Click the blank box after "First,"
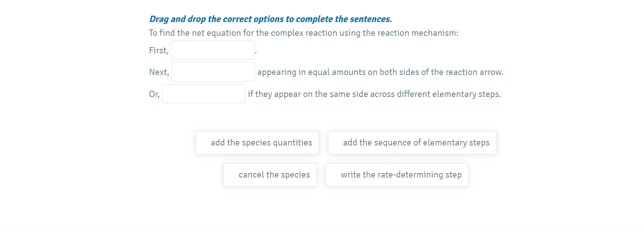 coord(213,50)
